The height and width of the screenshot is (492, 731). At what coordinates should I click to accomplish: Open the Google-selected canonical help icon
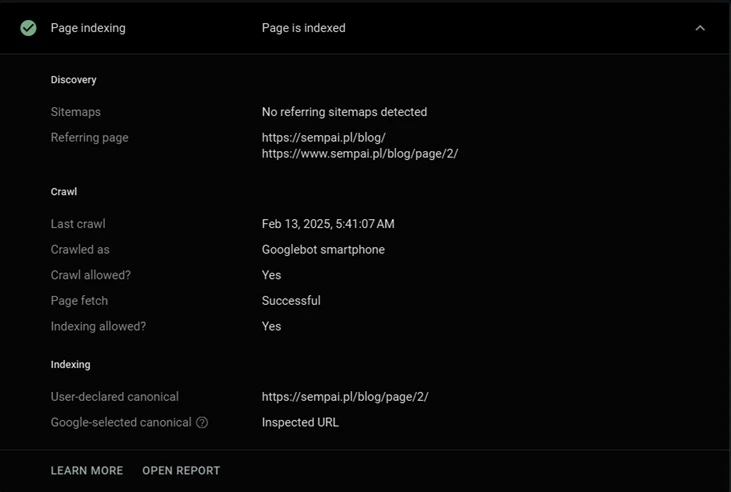[x=202, y=423]
